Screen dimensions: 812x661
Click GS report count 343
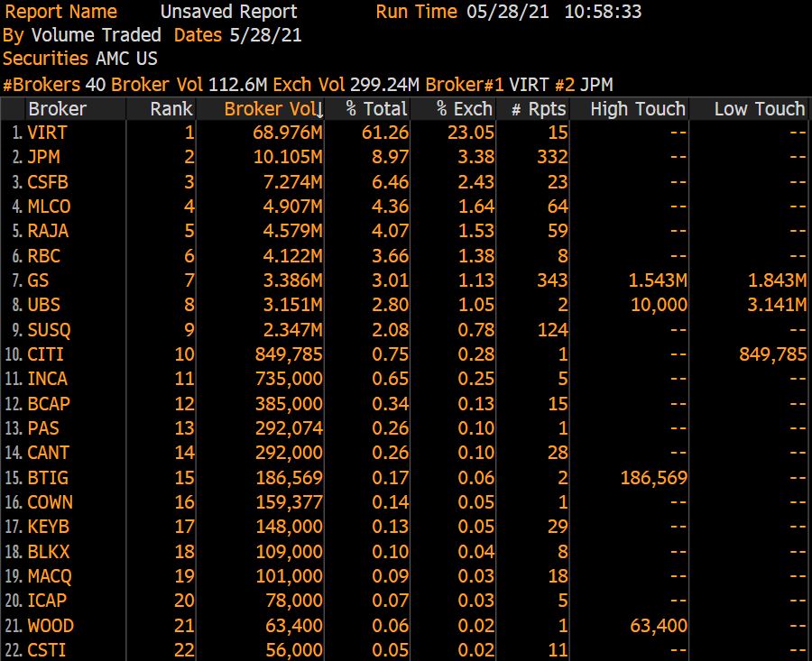552,280
